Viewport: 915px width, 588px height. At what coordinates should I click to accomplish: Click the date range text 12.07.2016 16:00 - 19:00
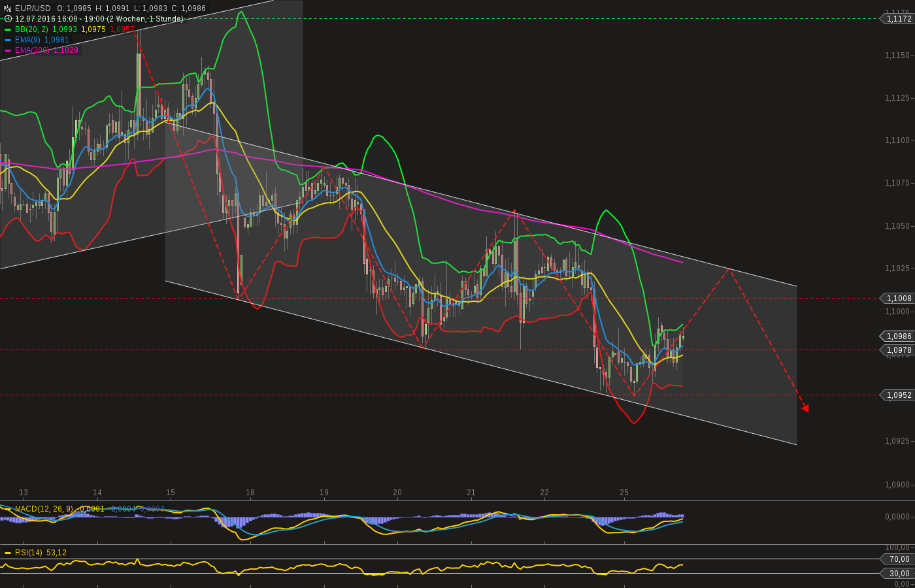tap(61, 19)
